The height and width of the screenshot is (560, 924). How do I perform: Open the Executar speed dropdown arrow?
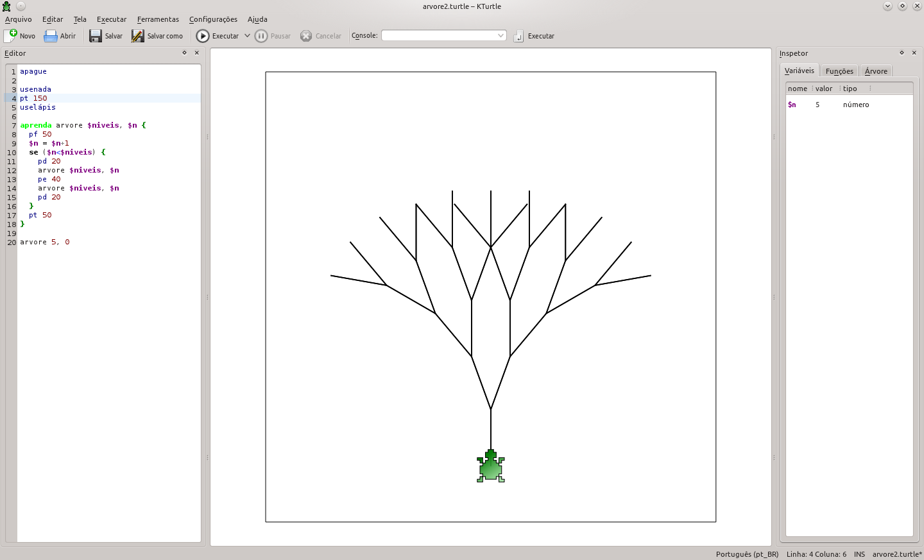(247, 36)
